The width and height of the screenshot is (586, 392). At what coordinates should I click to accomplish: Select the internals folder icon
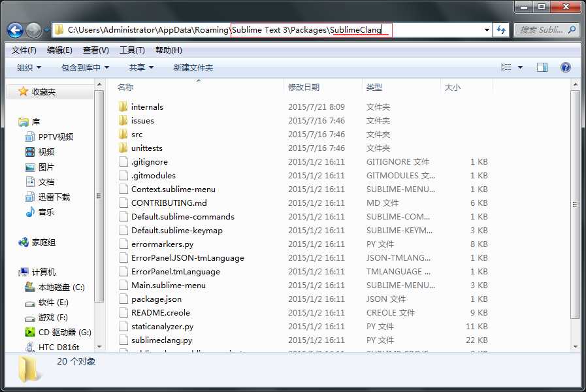123,107
